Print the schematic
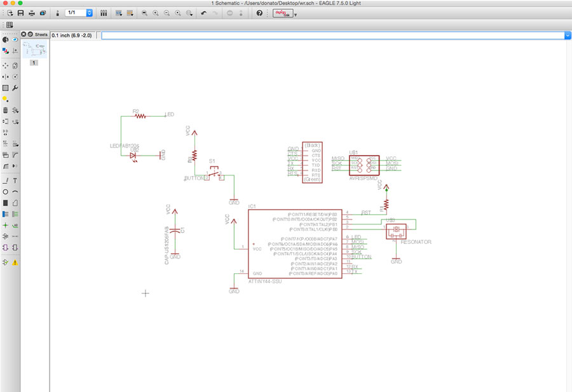572x392 pixels. 32,13
